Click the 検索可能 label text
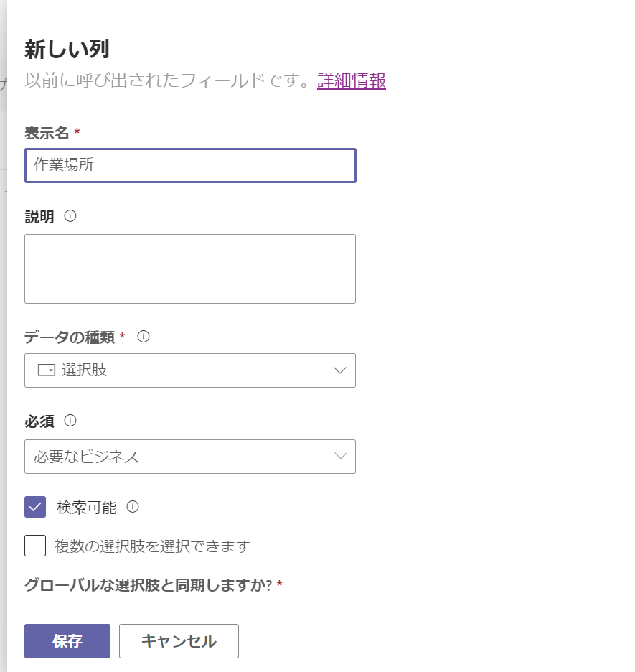 [86, 508]
